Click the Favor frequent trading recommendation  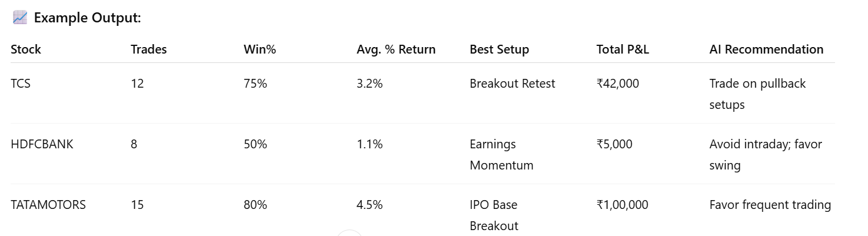point(770,205)
